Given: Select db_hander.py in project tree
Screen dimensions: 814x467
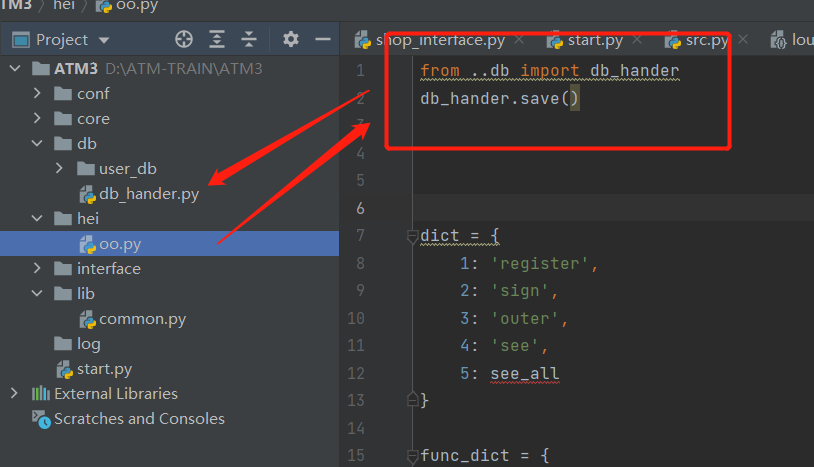Looking at the screenshot, I should click(148, 194).
